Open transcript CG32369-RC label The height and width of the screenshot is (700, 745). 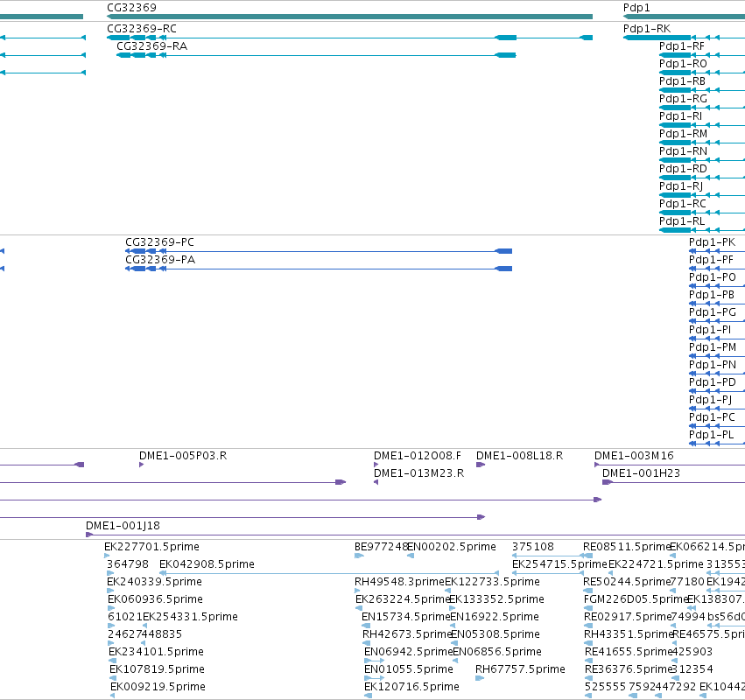(142, 29)
